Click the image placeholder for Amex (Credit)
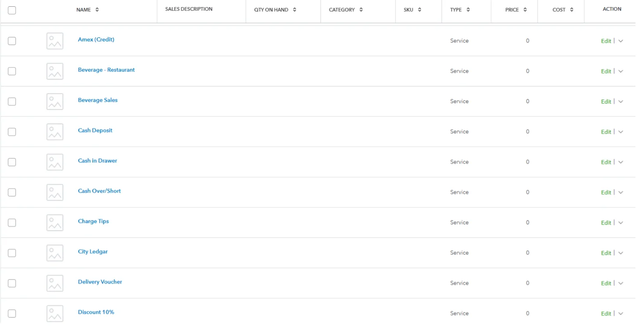 pos(54,41)
